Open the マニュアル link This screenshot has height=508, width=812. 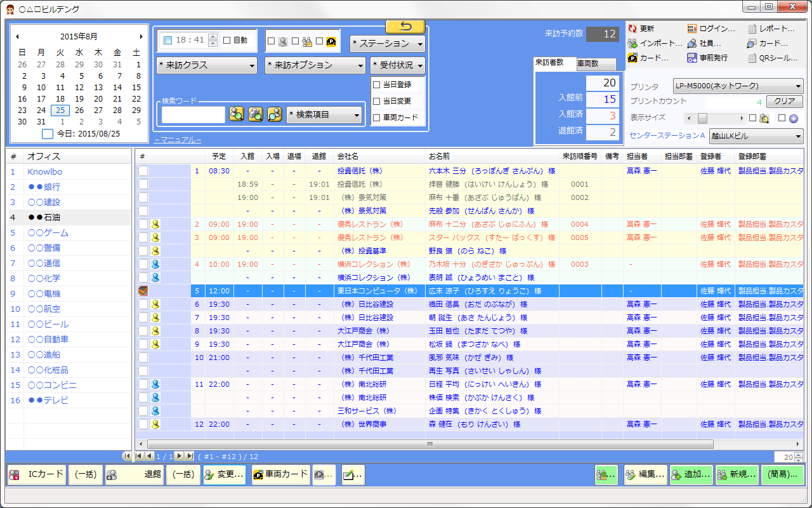coord(178,140)
